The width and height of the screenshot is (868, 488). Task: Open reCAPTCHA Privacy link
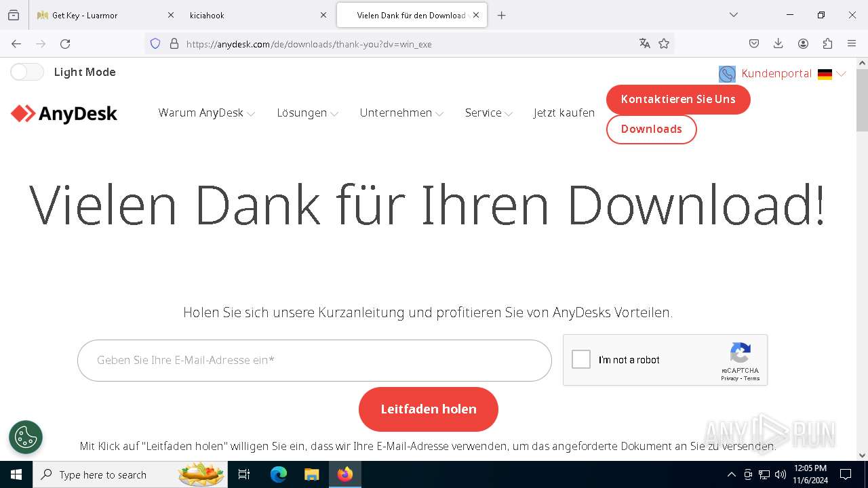(730, 378)
